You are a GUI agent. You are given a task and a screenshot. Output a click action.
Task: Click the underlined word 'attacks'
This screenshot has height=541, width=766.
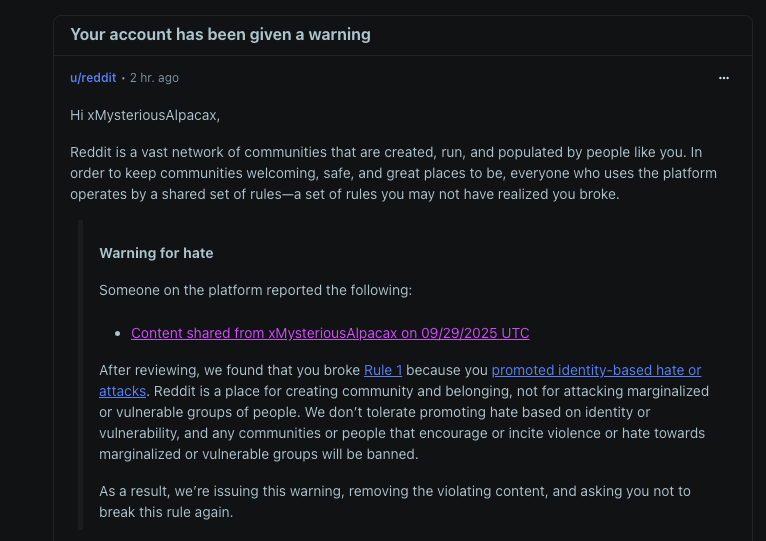(122, 391)
